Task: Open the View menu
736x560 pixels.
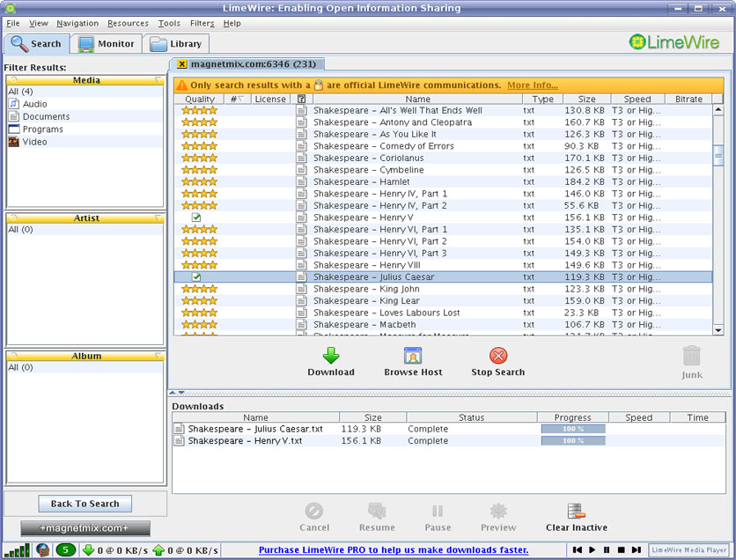Action: click(x=39, y=24)
